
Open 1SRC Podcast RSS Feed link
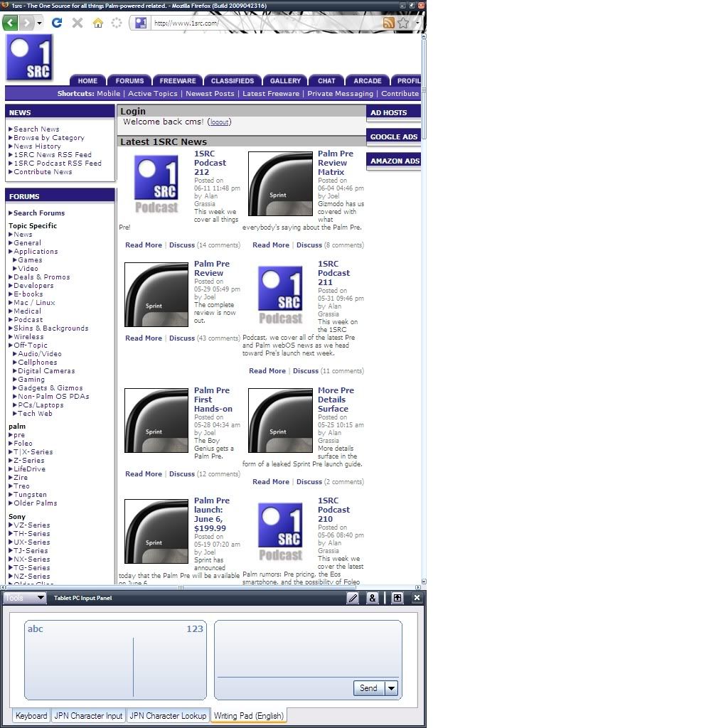coord(58,163)
